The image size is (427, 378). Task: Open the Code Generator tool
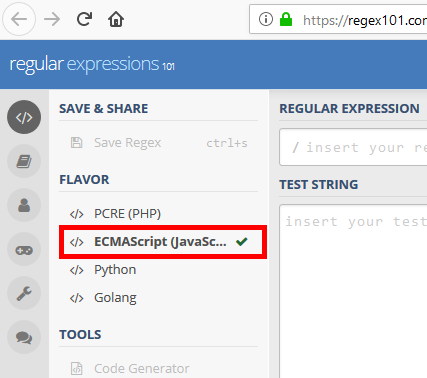point(159,368)
